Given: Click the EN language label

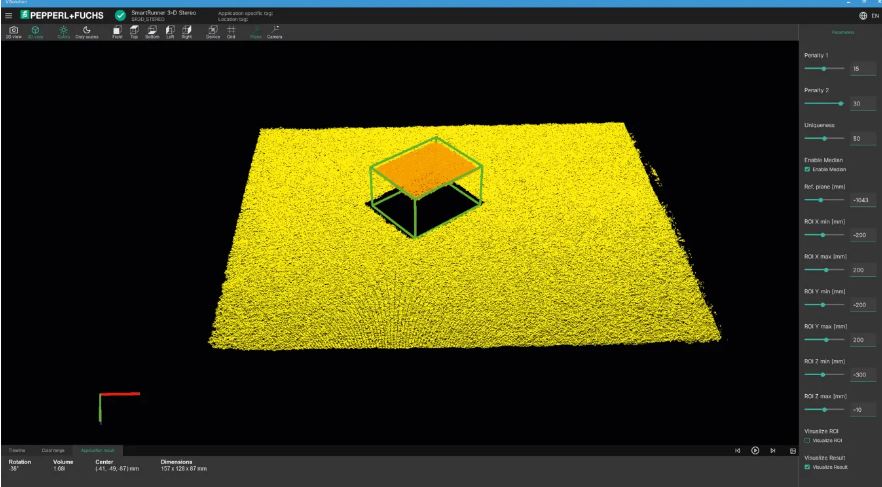Looking at the screenshot, I should (x=875, y=16).
